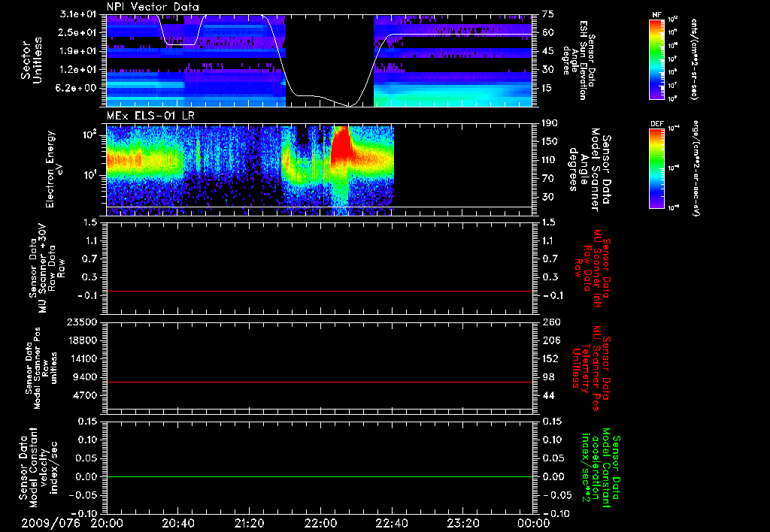Click the 2009/076 date label
The height and width of the screenshot is (532, 770).
tap(50, 523)
